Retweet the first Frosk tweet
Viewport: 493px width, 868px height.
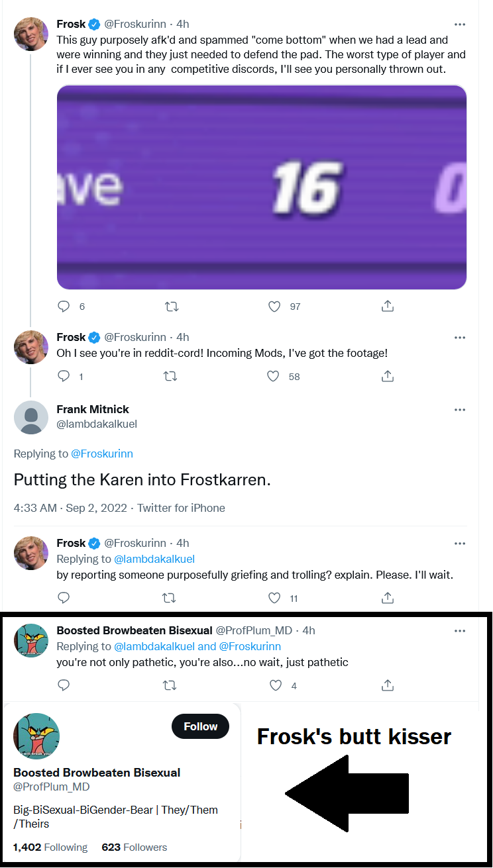(171, 307)
